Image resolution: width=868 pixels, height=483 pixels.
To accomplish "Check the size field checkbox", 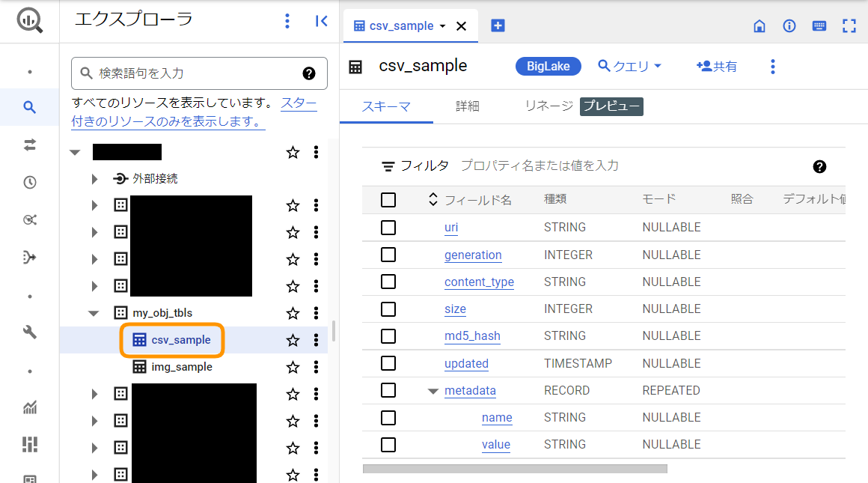I will [388, 309].
